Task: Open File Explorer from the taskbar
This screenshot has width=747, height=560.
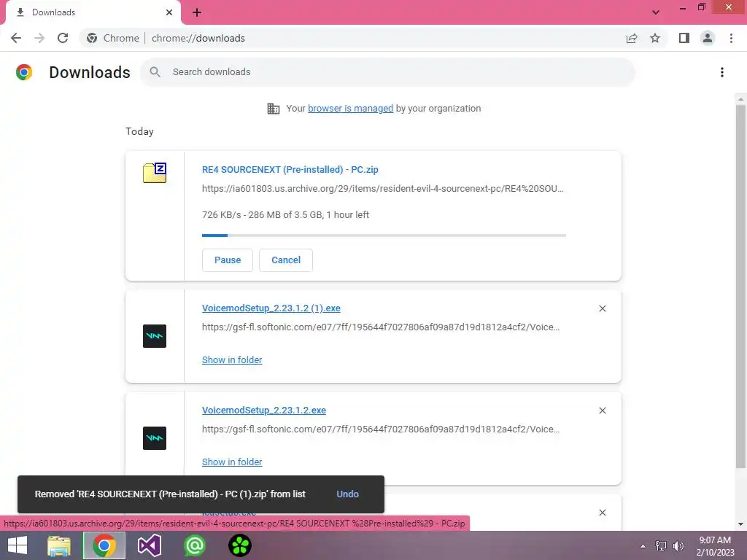Action: click(x=59, y=545)
